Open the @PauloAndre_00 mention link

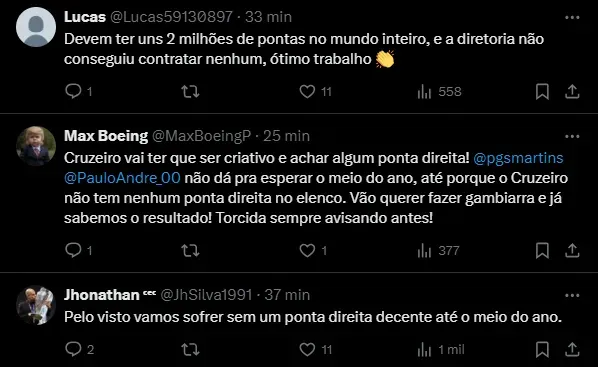[122, 178]
